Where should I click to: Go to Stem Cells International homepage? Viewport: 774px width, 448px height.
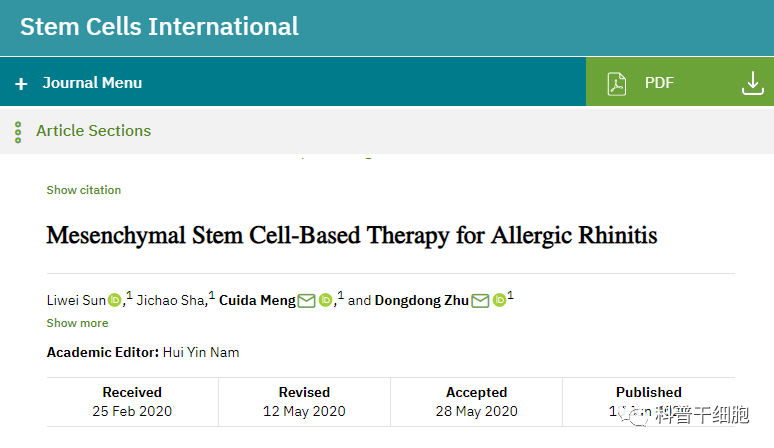click(x=159, y=26)
